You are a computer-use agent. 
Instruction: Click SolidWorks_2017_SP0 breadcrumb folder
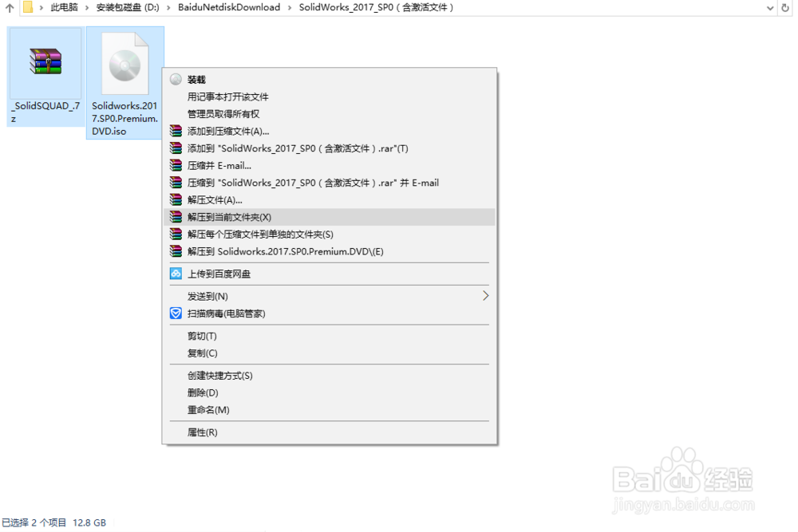pos(376,7)
